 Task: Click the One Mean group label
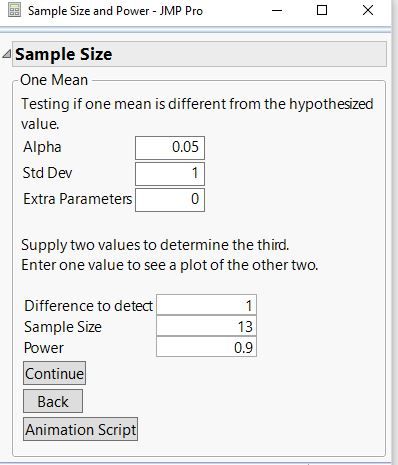(54, 80)
